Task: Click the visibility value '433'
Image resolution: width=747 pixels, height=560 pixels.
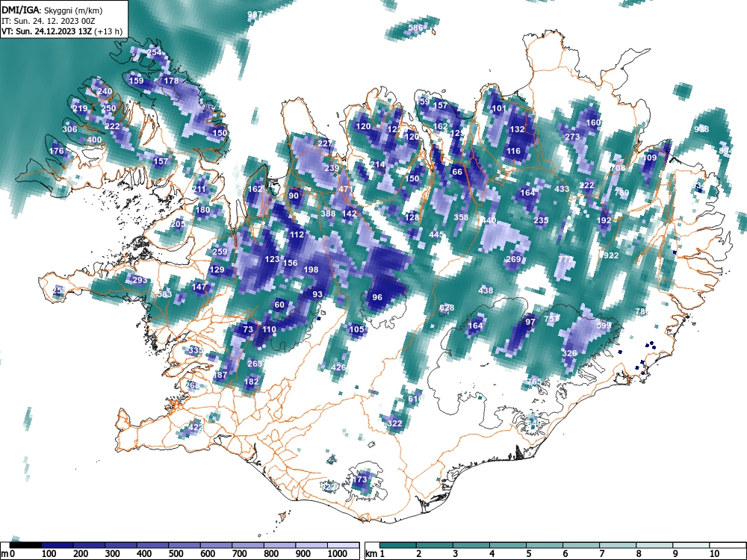Action: 562,189
